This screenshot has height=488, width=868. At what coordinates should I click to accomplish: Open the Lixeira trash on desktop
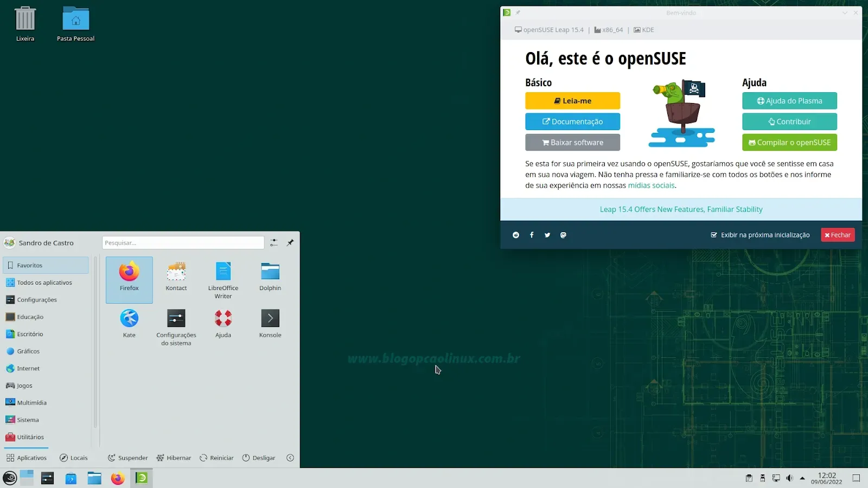click(x=25, y=24)
